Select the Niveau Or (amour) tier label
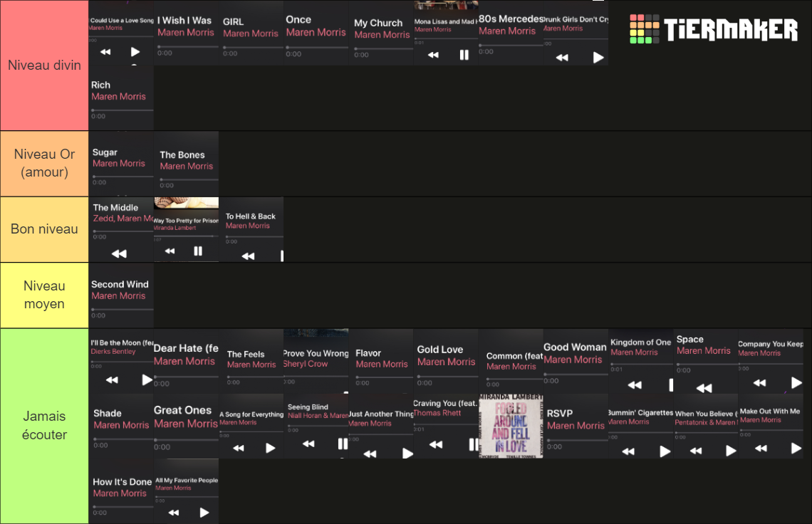This screenshot has width=812, height=524. pos(45,163)
